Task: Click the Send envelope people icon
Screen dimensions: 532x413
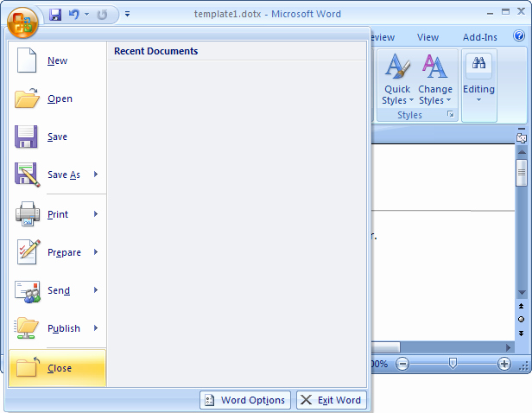Action: [x=28, y=291]
